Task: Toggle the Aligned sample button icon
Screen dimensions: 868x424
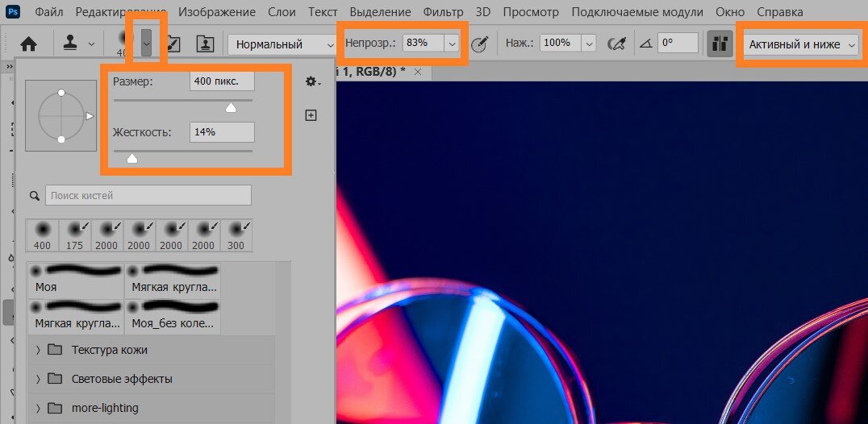Action: pyautogui.click(x=720, y=44)
